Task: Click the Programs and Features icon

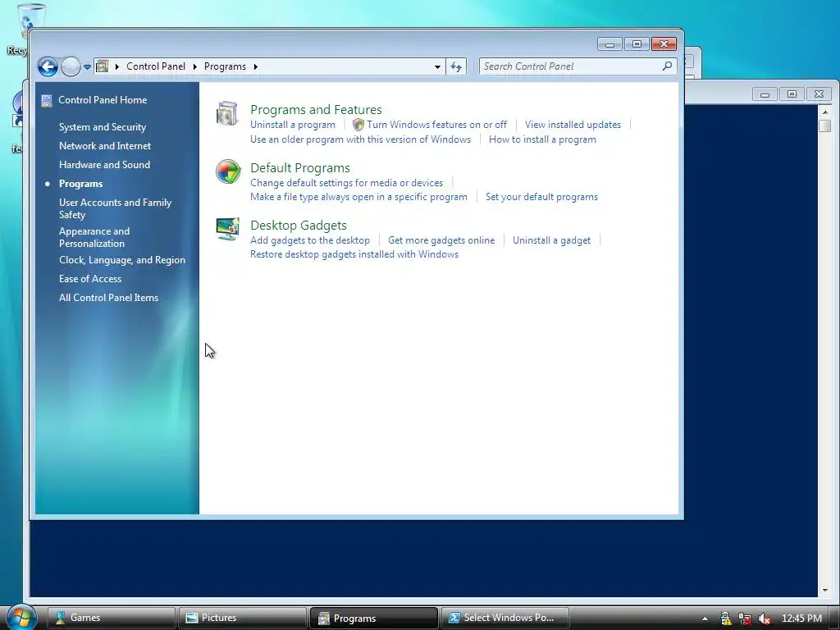Action: [x=227, y=113]
